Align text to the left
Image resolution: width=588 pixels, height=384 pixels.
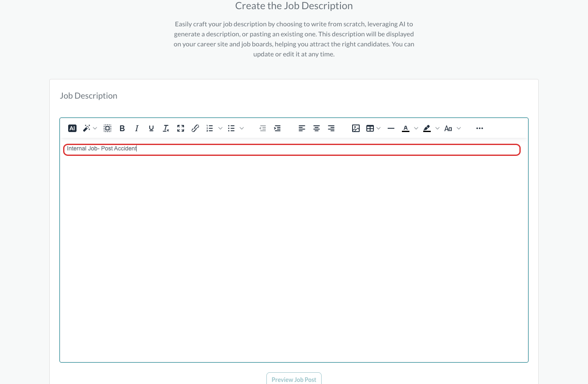pos(302,128)
